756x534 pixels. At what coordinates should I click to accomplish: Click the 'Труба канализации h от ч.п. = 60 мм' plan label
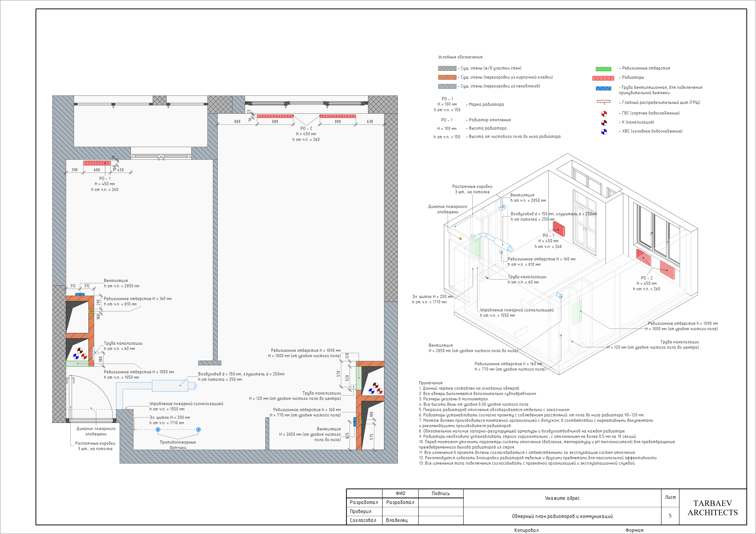point(123,346)
